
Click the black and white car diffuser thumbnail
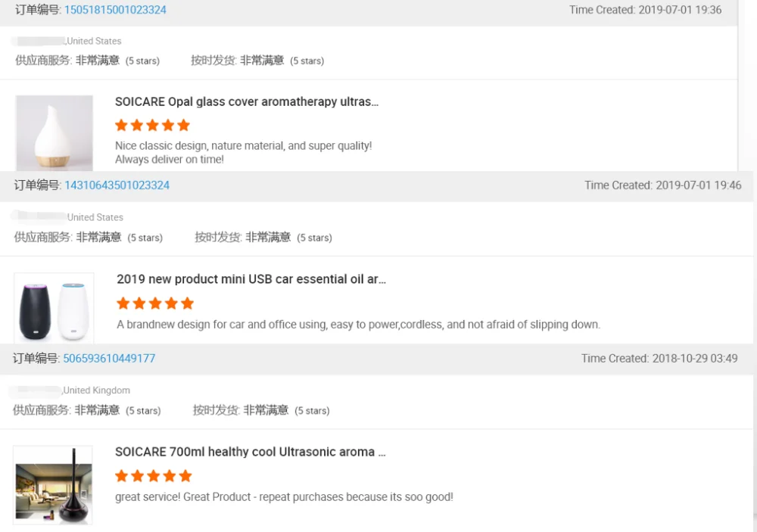click(x=54, y=308)
